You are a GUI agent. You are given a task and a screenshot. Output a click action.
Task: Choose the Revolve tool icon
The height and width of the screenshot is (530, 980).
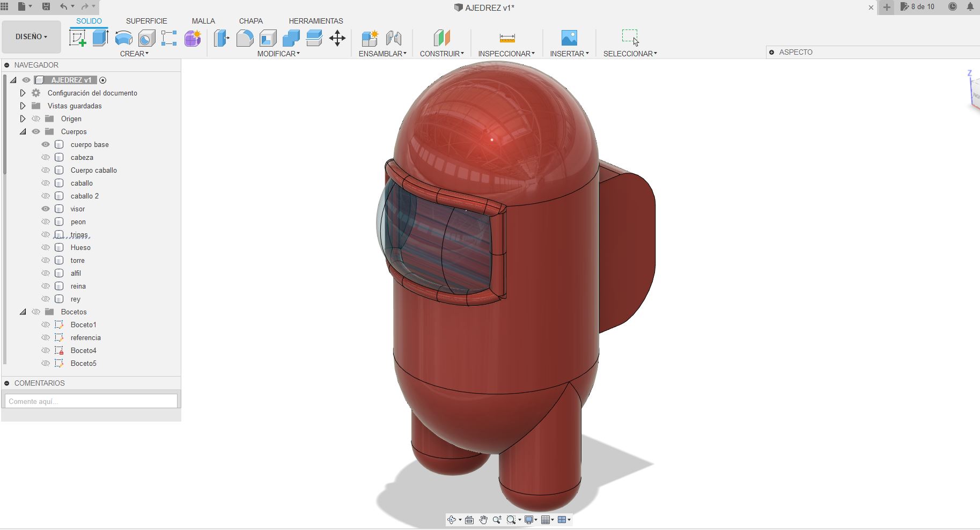coord(124,38)
